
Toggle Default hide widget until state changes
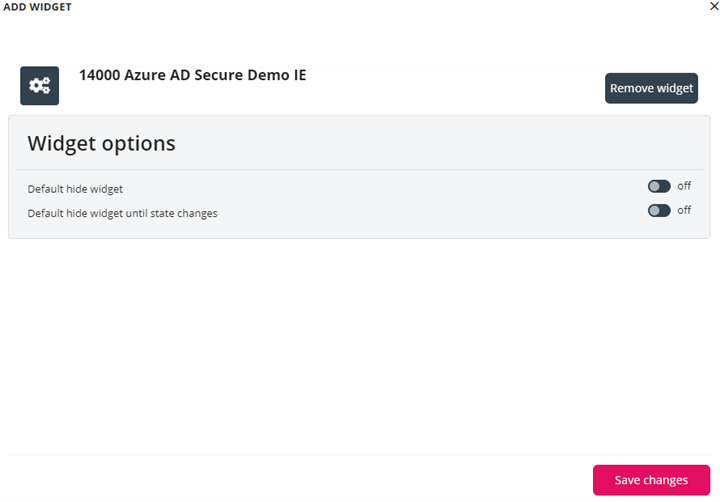point(658,210)
